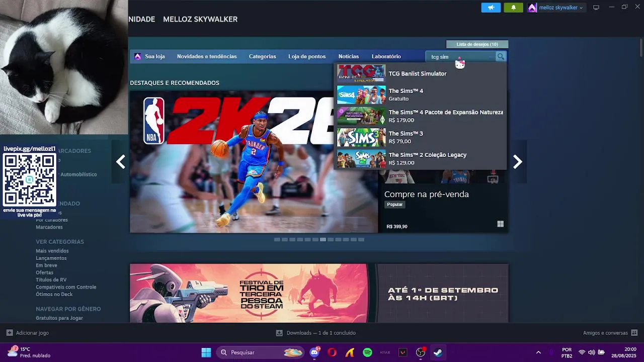644x362 pixels.
Task: Open Títulos de RV category
Action: tap(51, 280)
